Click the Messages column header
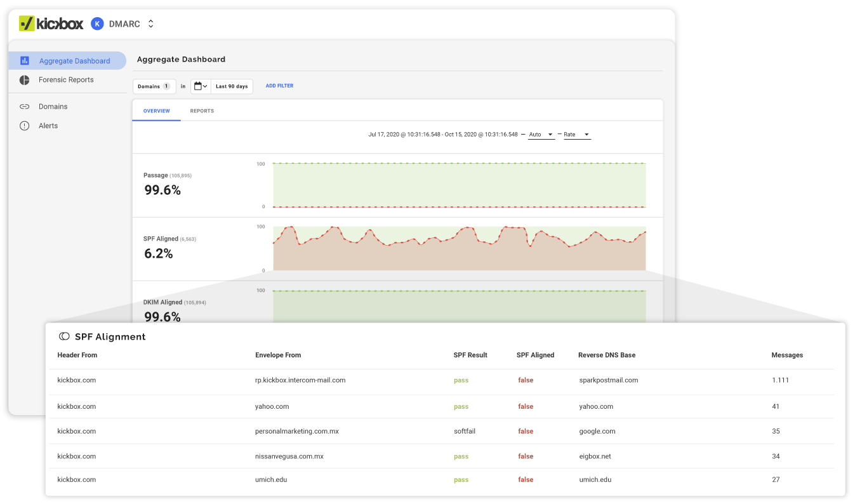The width and height of the screenshot is (855, 504). tap(787, 355)
